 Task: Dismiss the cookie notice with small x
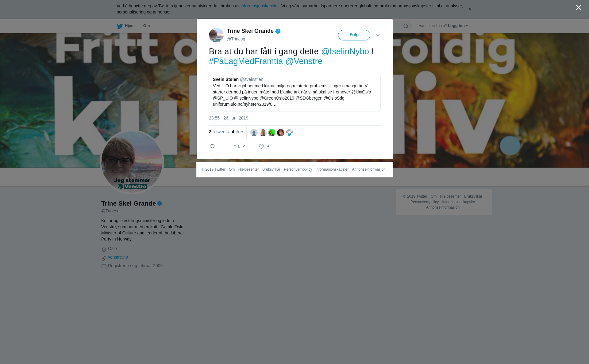(x=470, y=9)
